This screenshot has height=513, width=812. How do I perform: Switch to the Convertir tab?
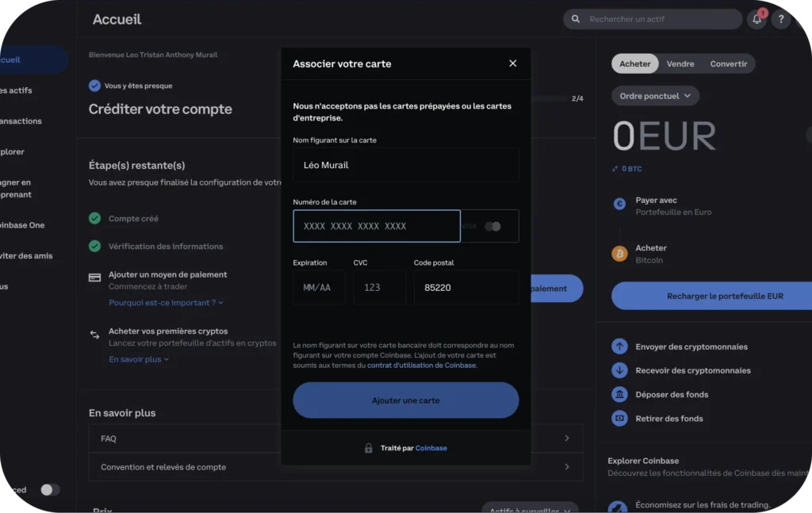pos(728,63)
